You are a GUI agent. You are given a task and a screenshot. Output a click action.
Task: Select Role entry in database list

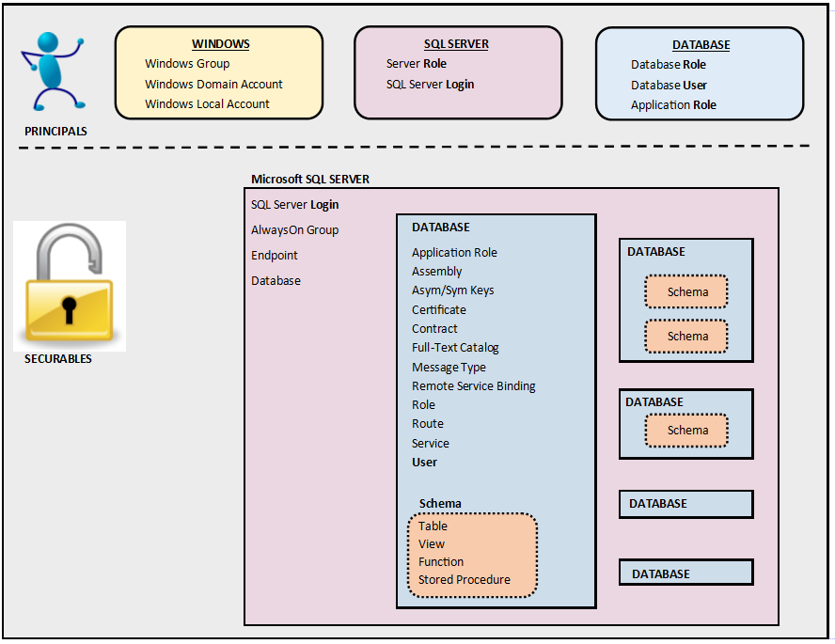423,405
